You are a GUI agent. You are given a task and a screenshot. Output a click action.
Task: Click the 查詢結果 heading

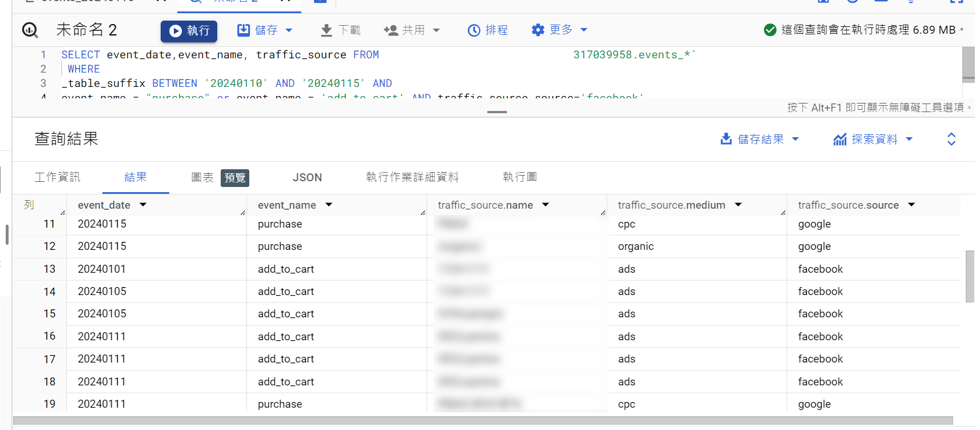66,139
